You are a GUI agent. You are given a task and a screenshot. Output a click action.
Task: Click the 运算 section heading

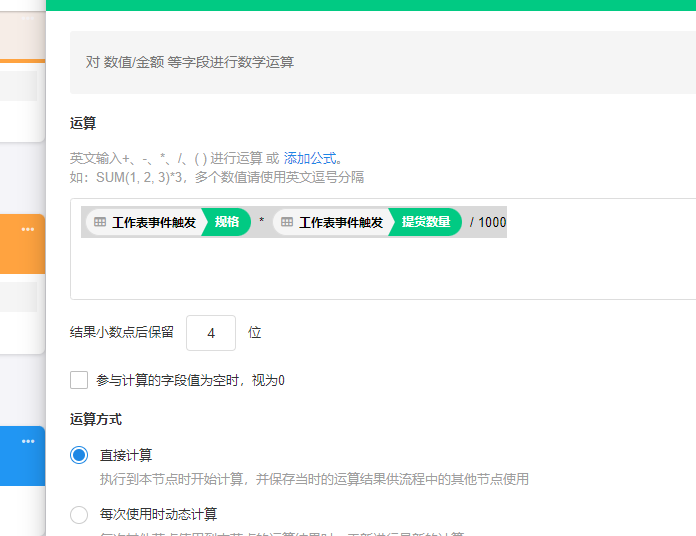tap(83, 123)
